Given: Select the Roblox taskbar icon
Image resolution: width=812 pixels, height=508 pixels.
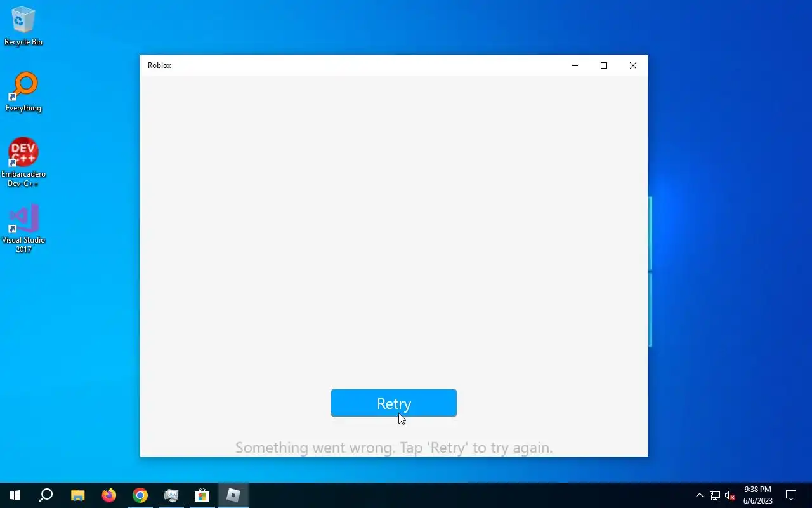Looking at the screenshot, I should 233,495.
